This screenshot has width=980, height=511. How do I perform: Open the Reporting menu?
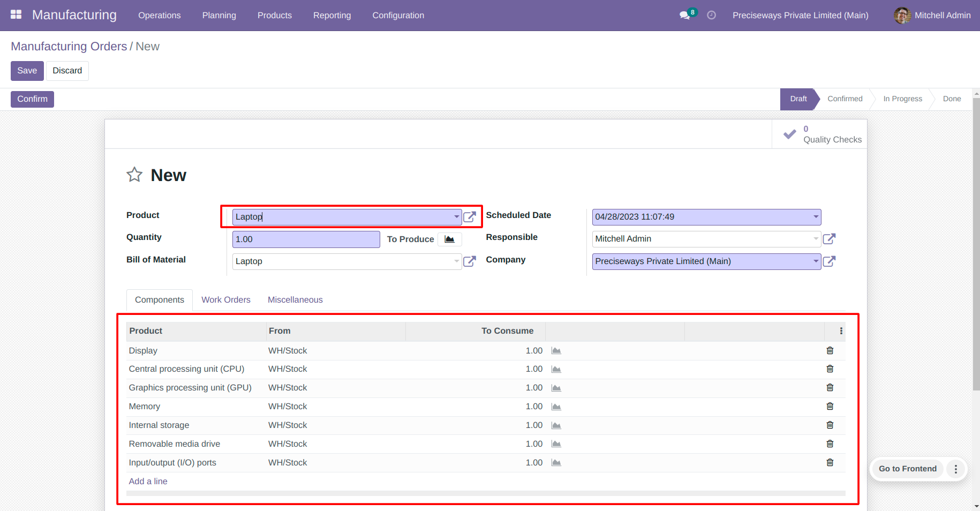click(x=332, y=16)
